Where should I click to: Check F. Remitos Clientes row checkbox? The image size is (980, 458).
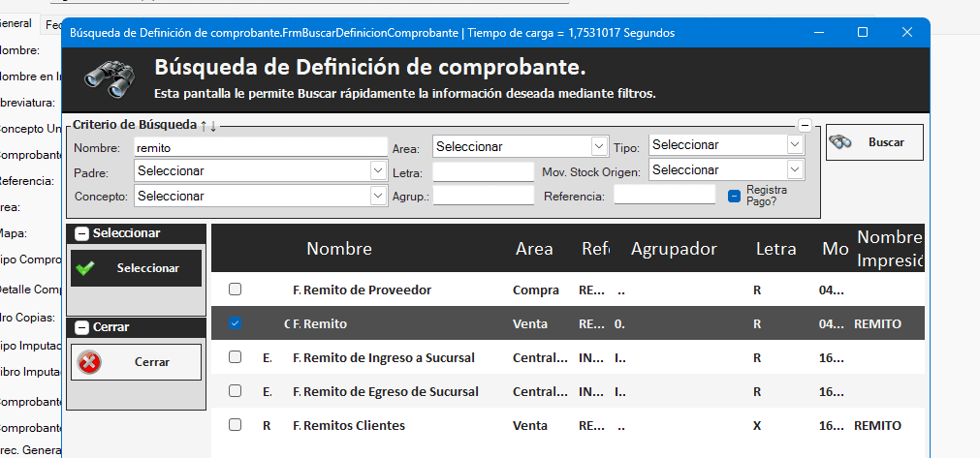(235, 425)
